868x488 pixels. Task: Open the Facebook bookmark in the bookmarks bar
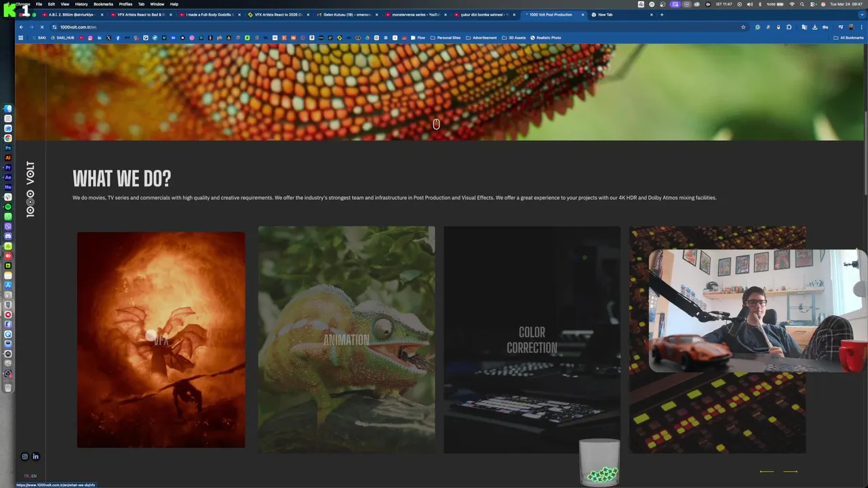click(x=118, y=38)
